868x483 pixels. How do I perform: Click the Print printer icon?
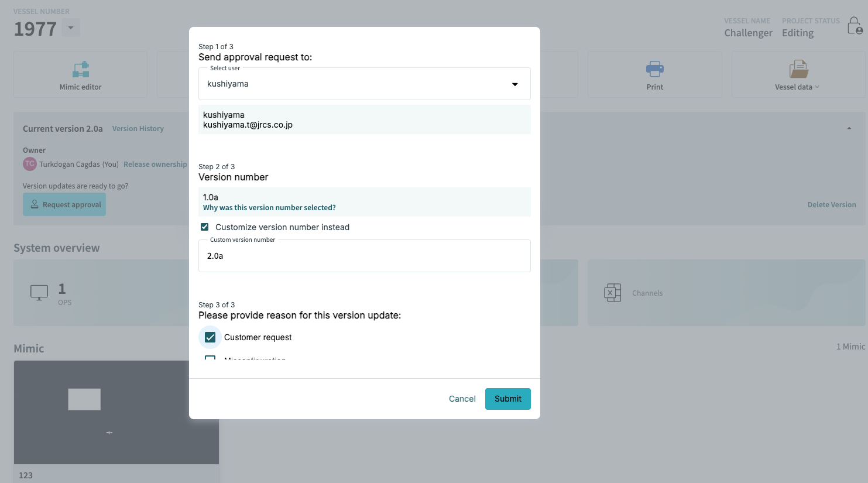[655, 69]
